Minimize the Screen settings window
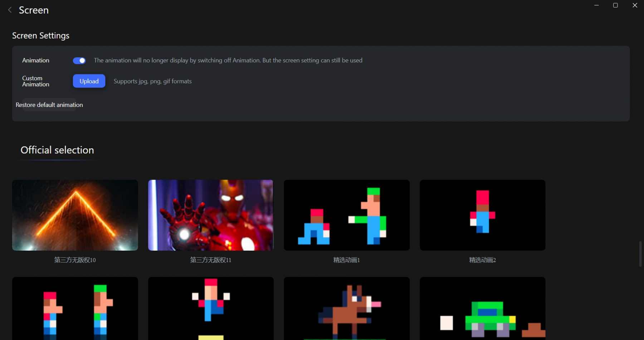The height and width of the screenshot is (340, 644). (596, 5)
